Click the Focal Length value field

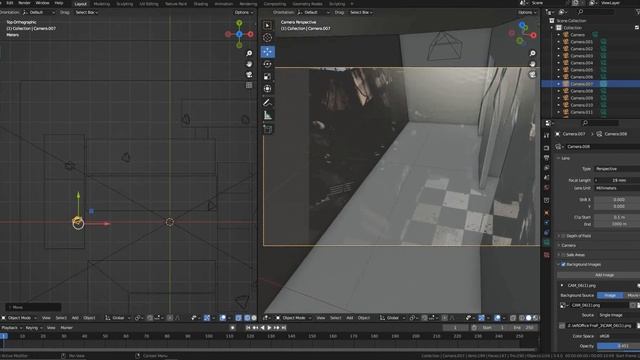[x=617, y=180]
